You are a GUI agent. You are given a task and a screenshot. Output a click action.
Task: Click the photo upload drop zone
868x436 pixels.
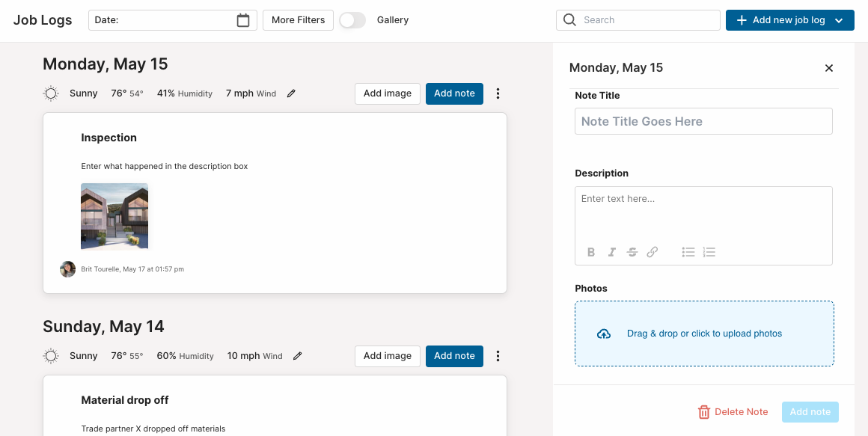[704, 334]
